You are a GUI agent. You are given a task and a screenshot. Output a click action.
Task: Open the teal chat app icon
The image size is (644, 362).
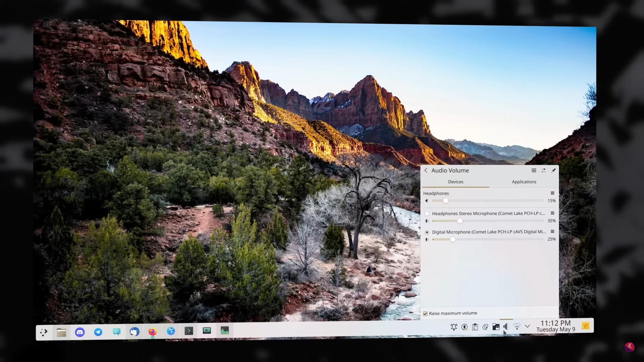pyautogui.click(x=116, y=332)
